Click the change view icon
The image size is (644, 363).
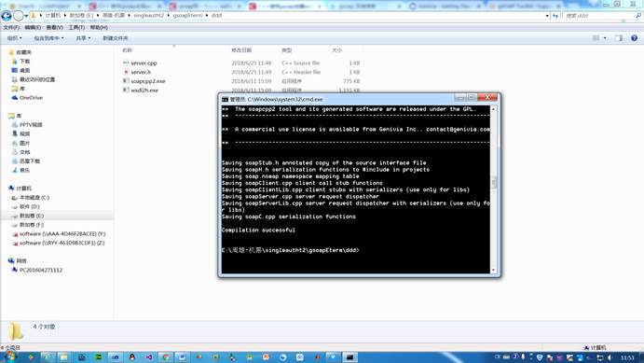coord(596,38)
